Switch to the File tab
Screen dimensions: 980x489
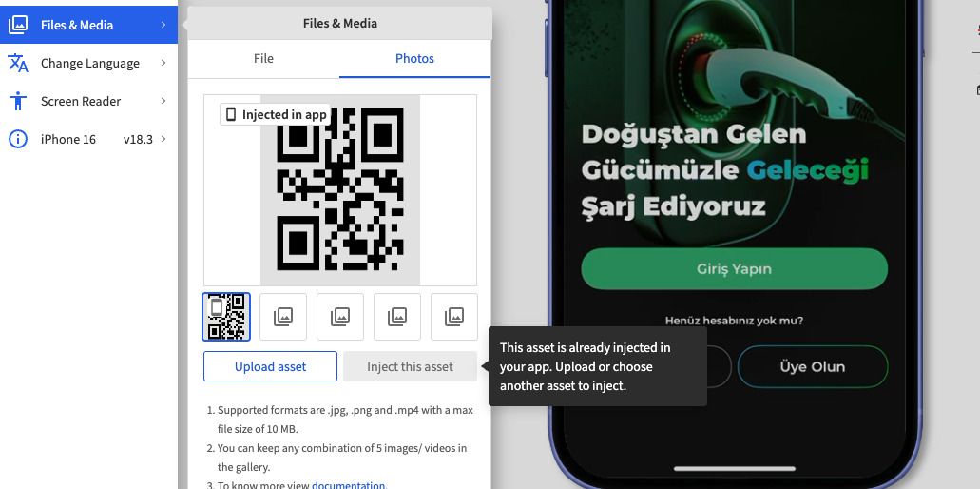[x=263, y=59]
